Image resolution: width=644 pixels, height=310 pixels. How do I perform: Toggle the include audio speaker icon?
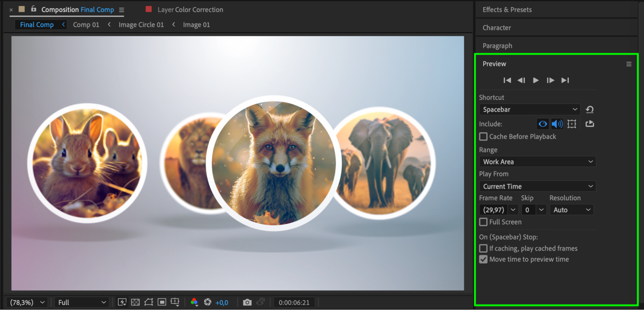tap(557, 124)
